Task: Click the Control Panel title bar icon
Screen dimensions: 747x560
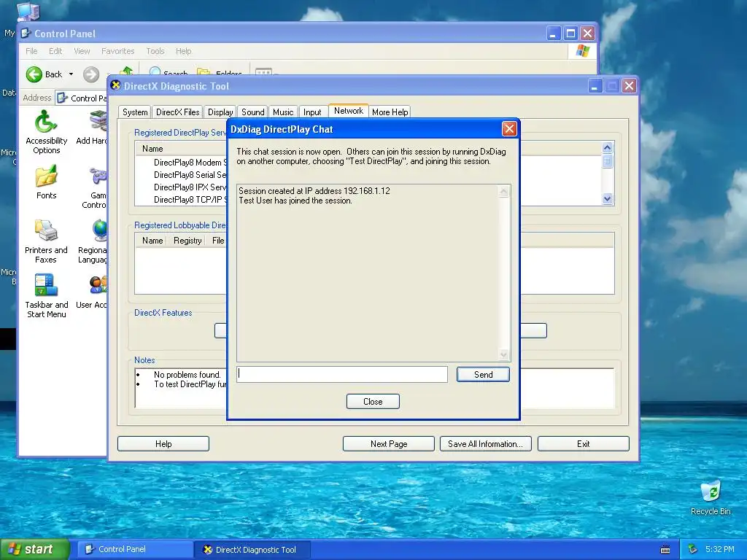Action: (x=26, y=34)
